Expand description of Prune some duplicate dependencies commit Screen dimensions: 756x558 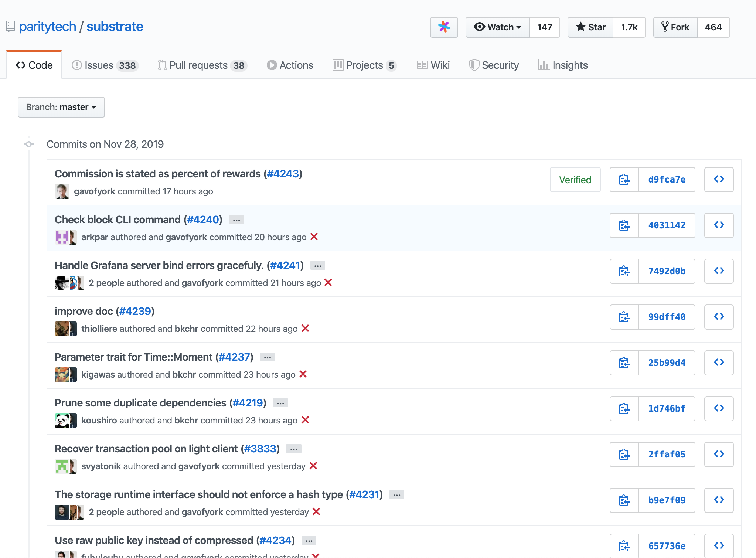(x=280, y=403)
